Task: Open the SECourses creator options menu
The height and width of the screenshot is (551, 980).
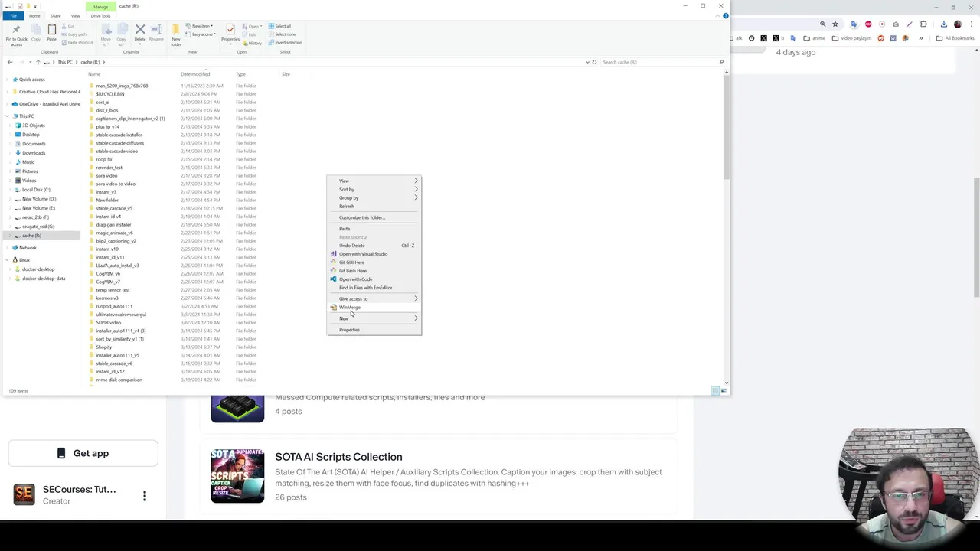Action: point(145,496)
